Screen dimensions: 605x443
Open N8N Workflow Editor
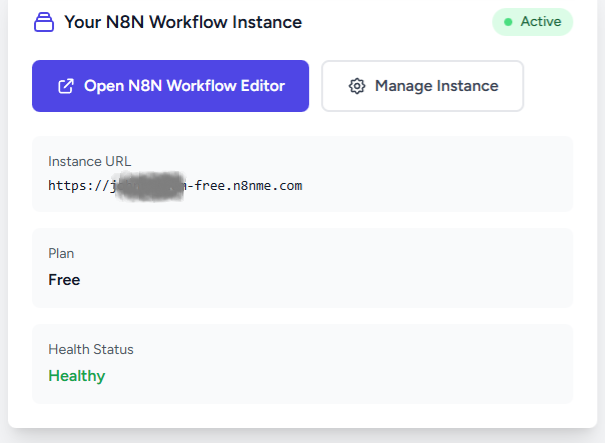click(170, 86)
